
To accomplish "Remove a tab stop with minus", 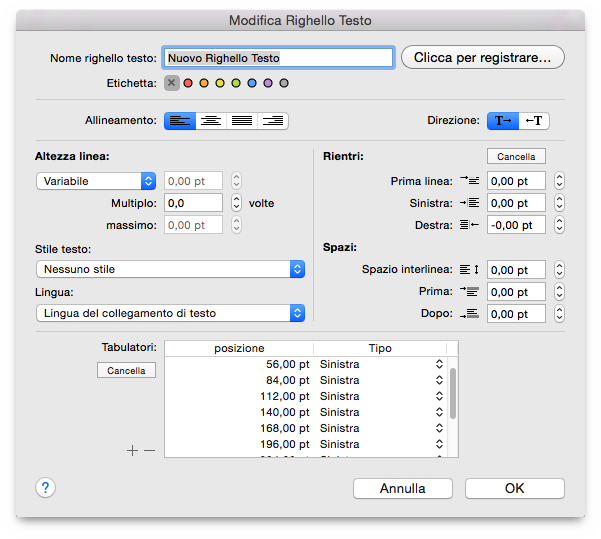I will click(x=149, y=450).
